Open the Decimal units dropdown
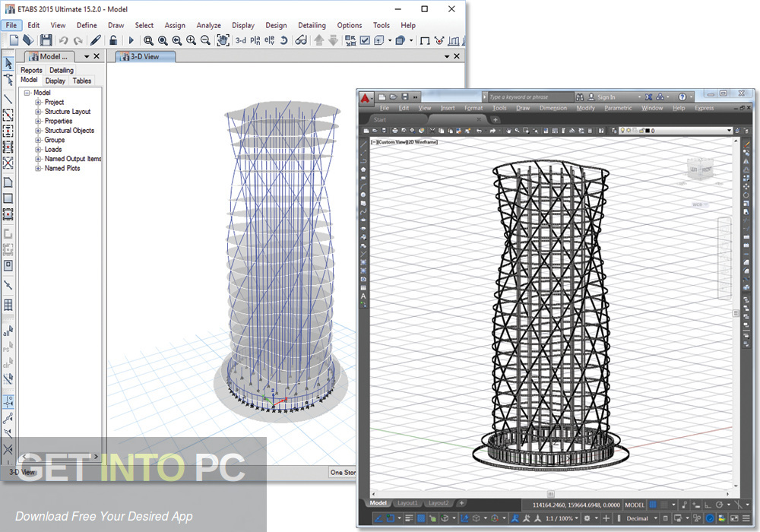This screenshot has height=532, width=760. tap(641, 518)
